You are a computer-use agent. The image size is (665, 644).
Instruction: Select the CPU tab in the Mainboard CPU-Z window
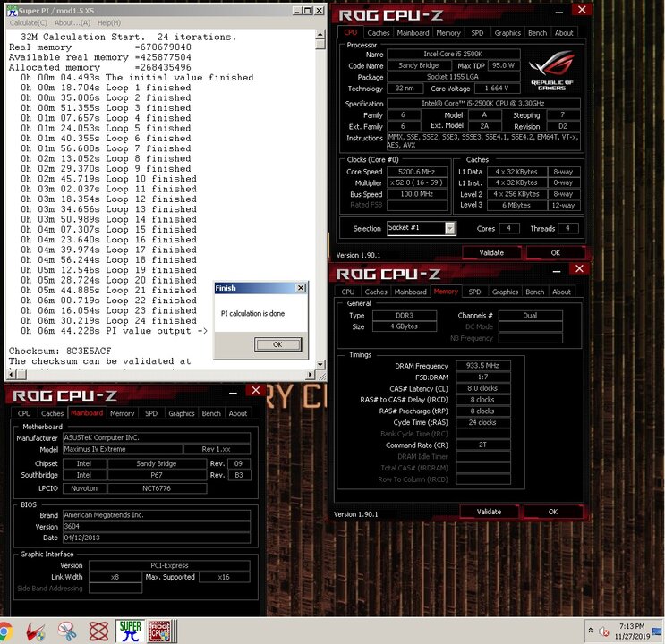[24, 414]
